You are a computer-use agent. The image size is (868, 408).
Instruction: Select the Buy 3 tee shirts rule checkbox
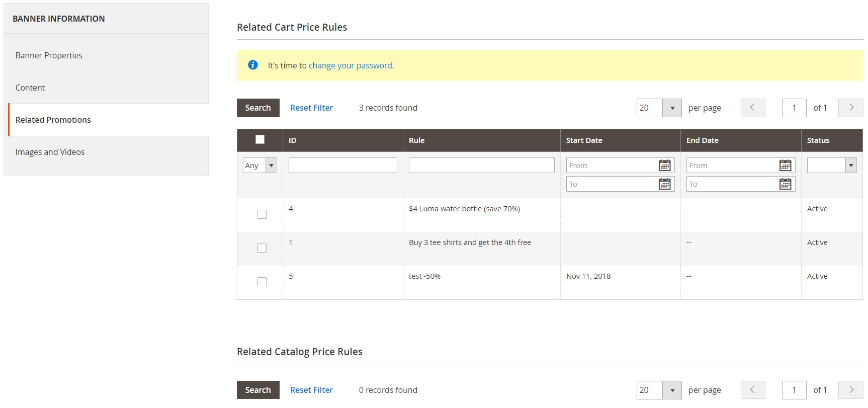tap(262, 248)
